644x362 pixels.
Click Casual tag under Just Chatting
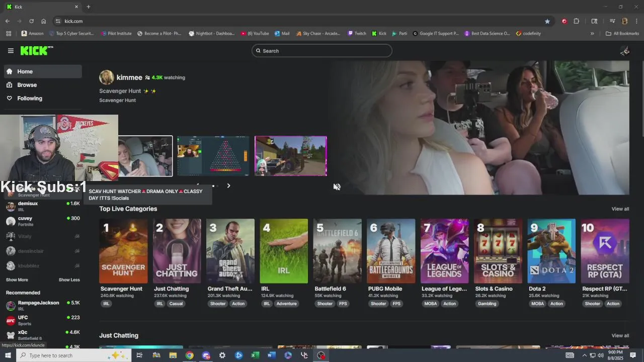tap(176, 304)
